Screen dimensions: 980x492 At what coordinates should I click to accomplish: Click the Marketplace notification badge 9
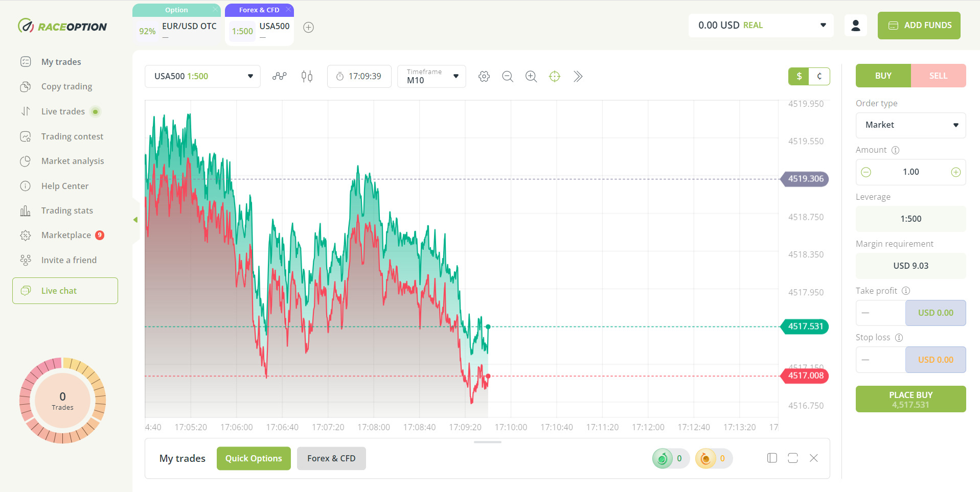100,235
